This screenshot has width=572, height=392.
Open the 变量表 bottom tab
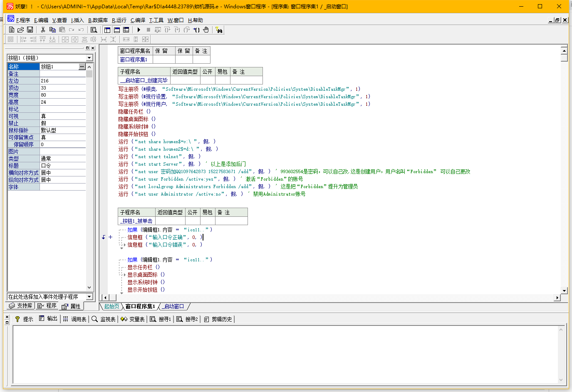[x=132, y=319]
